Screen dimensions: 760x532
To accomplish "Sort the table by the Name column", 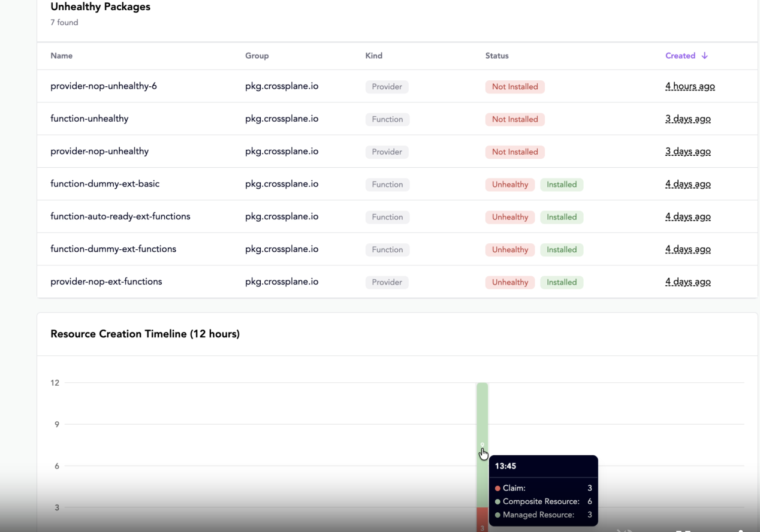I will point(62,55).
